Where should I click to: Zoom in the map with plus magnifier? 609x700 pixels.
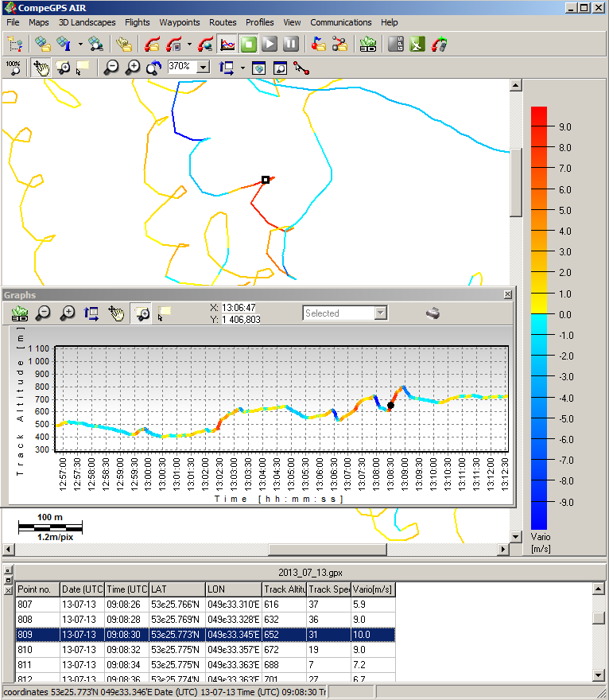coord(133,68)
